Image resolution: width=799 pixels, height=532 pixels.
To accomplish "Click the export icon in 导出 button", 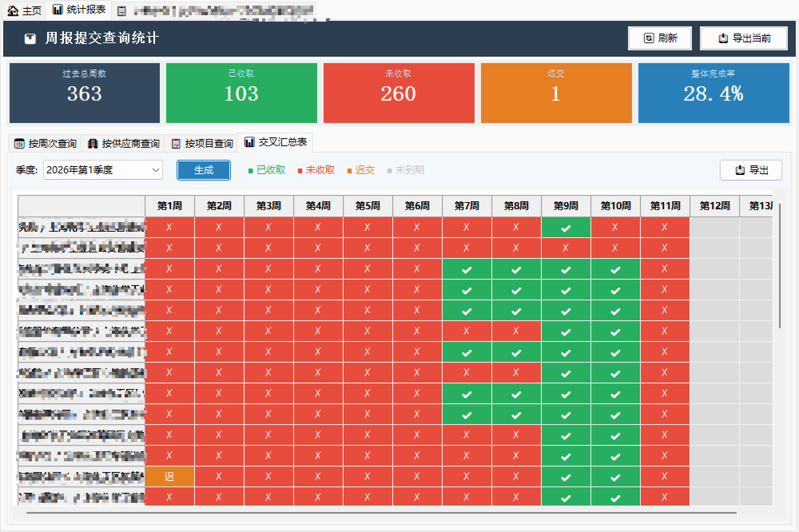I will [x=740, y=170].
